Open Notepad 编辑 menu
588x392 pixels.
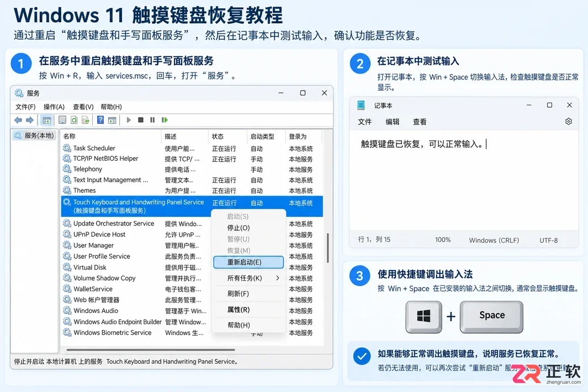(392, 121)
